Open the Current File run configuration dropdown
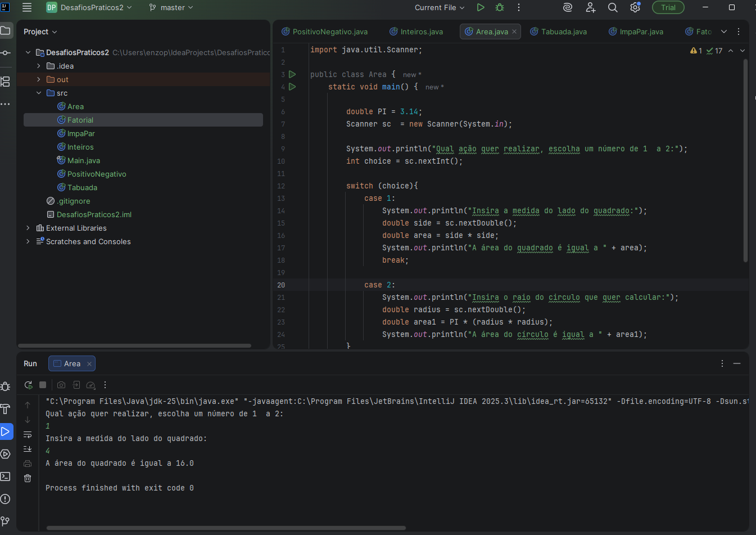Viewport: 756px width, 535px height. 440,7
